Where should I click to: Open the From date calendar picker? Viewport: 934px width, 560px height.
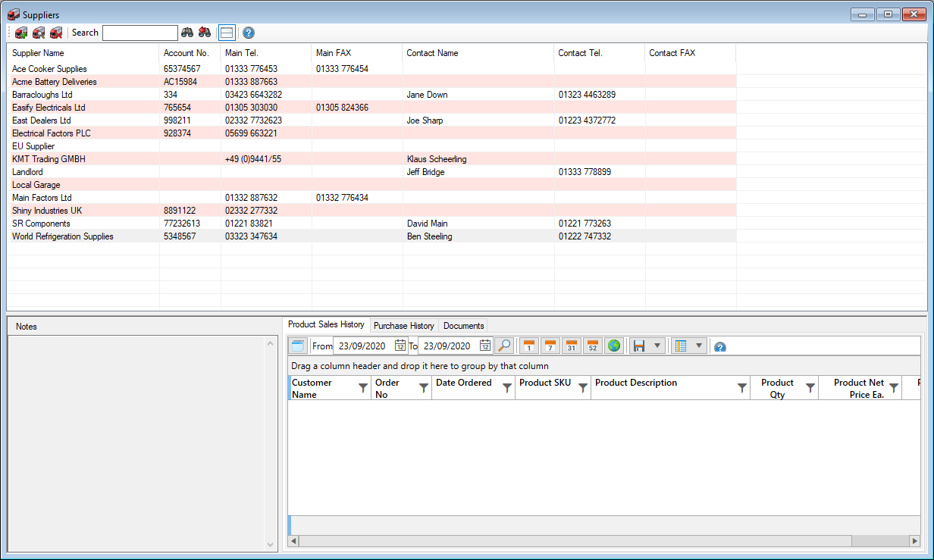pyautogui.click(x=400, y=346)
